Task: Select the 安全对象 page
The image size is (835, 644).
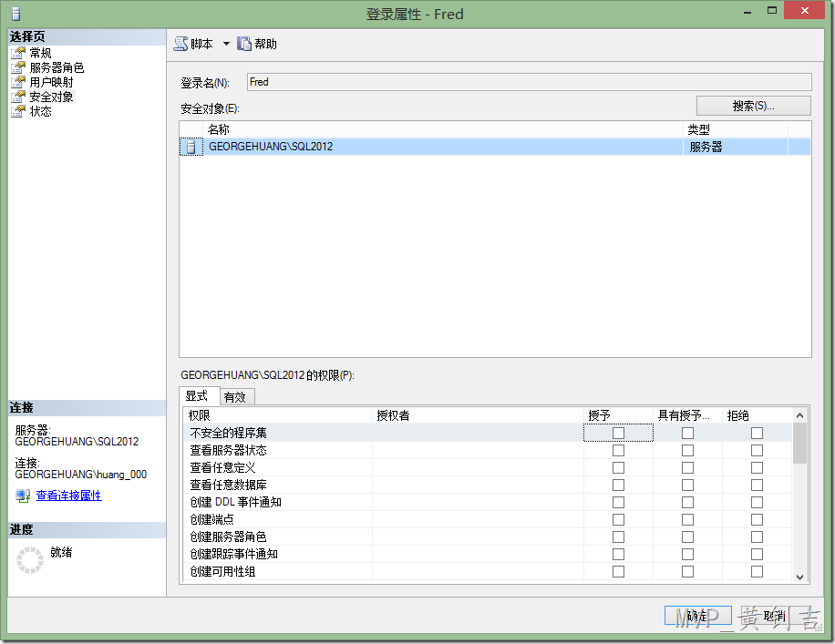Action: point(52,97)
